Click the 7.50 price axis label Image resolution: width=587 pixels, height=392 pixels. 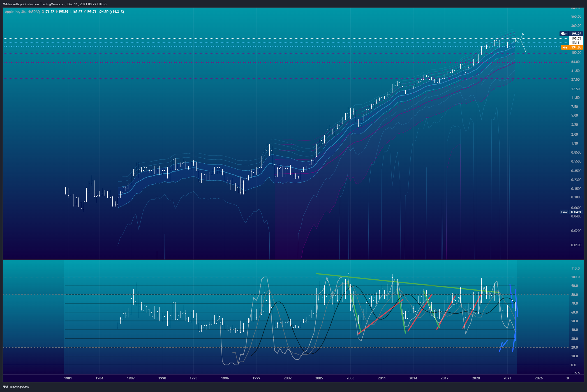pyautogui.click(x=574, y=107)
